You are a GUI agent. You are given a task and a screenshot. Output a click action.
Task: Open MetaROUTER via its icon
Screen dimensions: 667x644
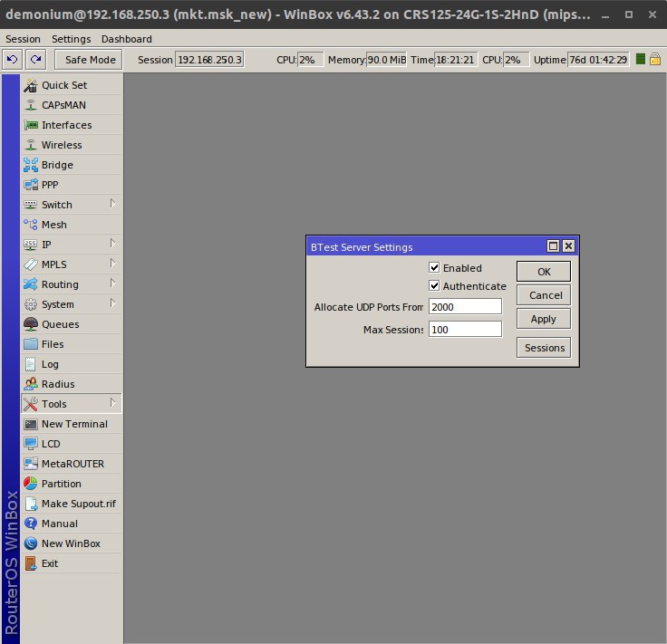click(x=31, y=464)
